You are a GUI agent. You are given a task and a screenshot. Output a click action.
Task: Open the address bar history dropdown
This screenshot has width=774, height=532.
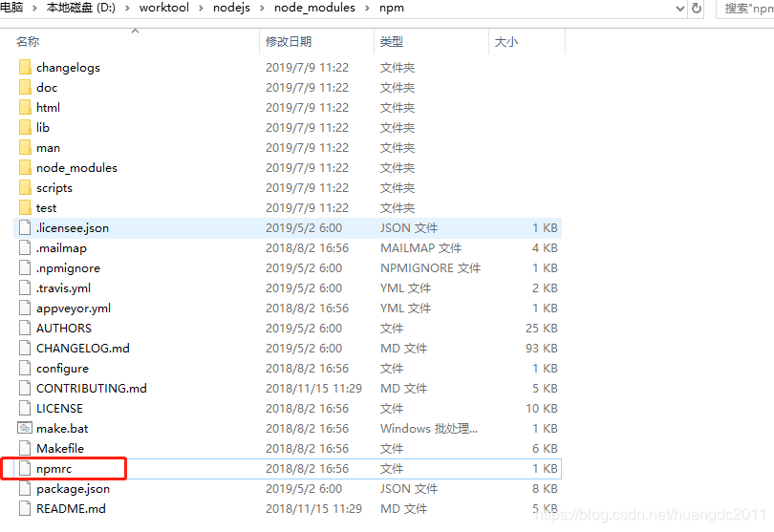679,9
